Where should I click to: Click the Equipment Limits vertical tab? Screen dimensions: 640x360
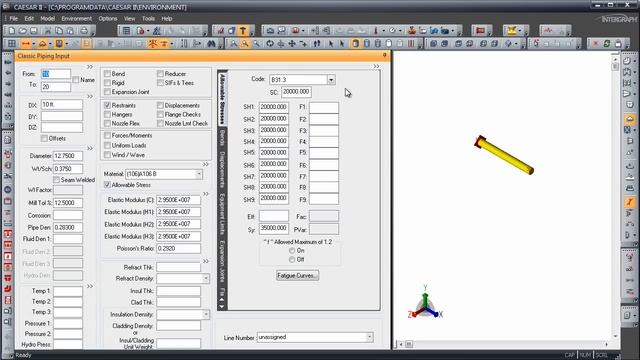(x=222, y=213)
